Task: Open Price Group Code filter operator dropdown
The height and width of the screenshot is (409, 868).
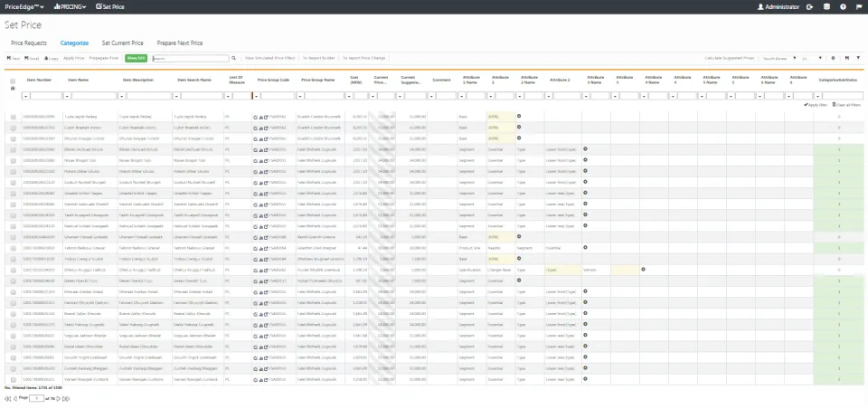Action: (258, 96)
